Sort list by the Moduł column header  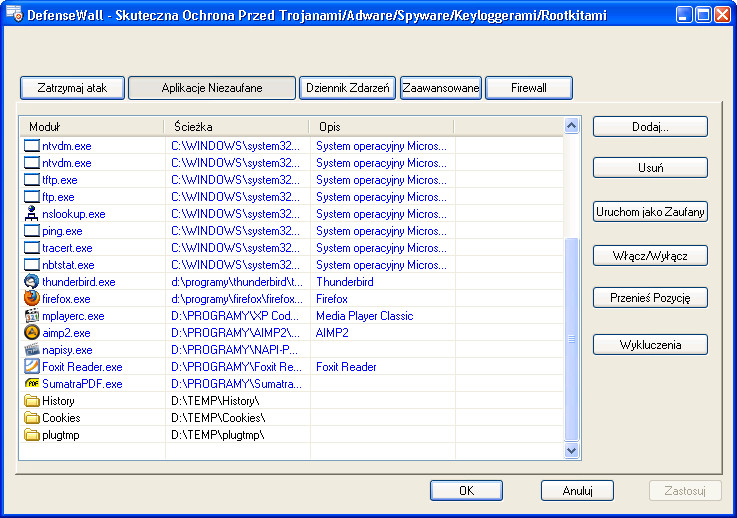coord(90,127)
